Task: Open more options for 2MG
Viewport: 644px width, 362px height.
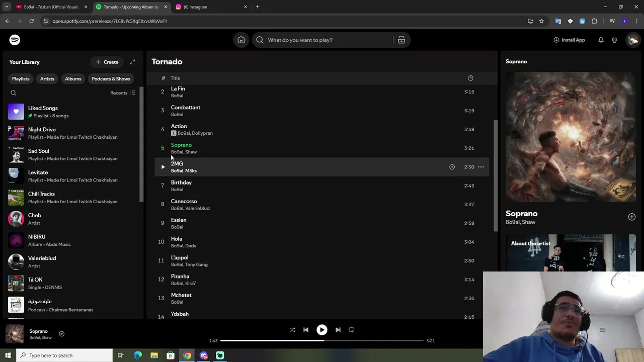Action: point(481,167)
